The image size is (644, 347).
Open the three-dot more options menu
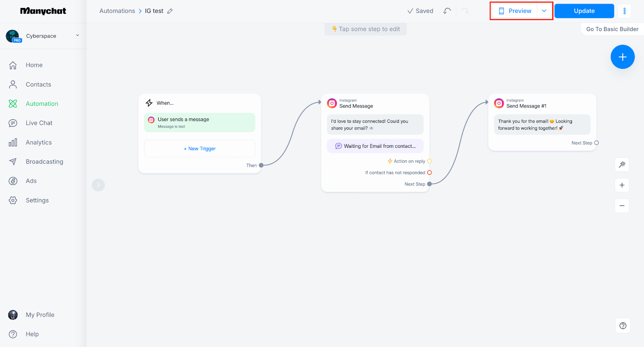click(x=624, y=11)
